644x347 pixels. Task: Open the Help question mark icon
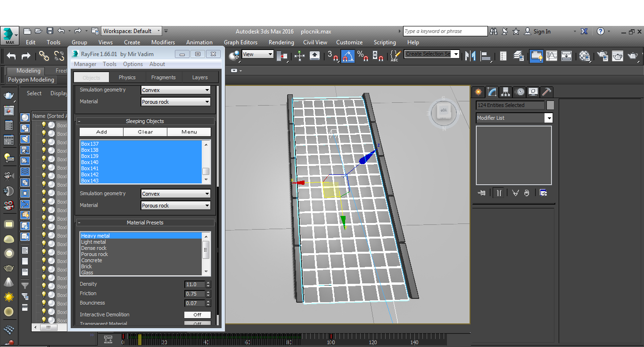coord(600,31)
